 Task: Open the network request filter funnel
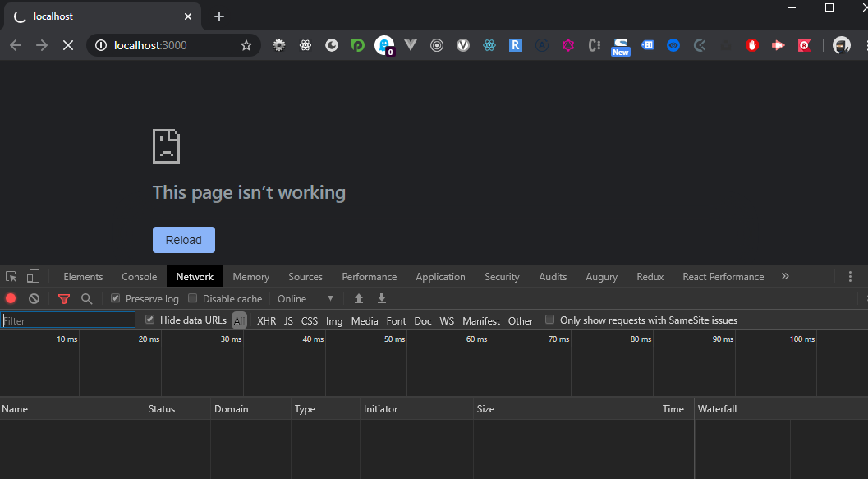click(64, 298)
